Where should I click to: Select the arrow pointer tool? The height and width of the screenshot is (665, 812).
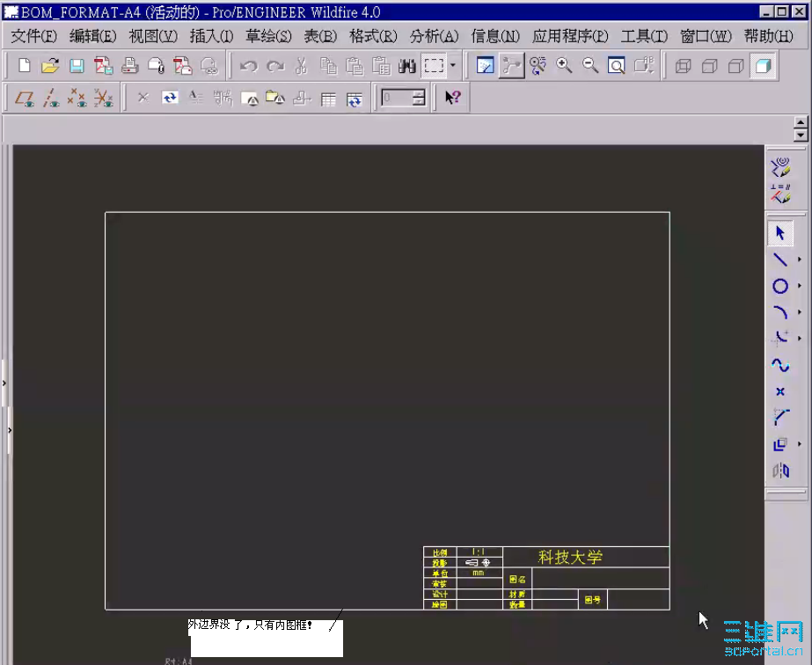coord(780,232)
